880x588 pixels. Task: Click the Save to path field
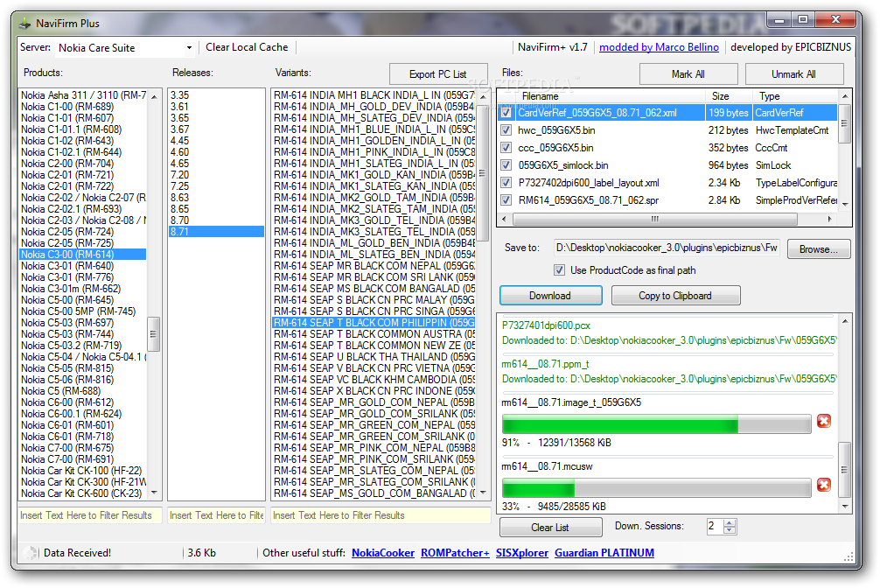click(667, 248)
